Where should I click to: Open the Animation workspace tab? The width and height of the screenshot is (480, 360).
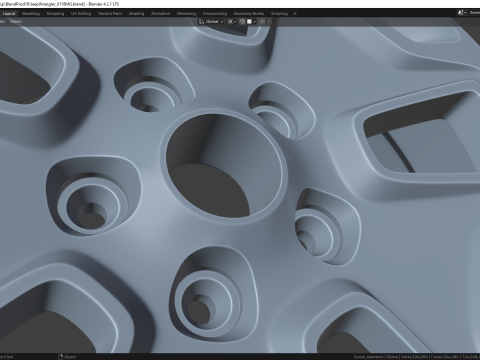(x=161, y=14)
